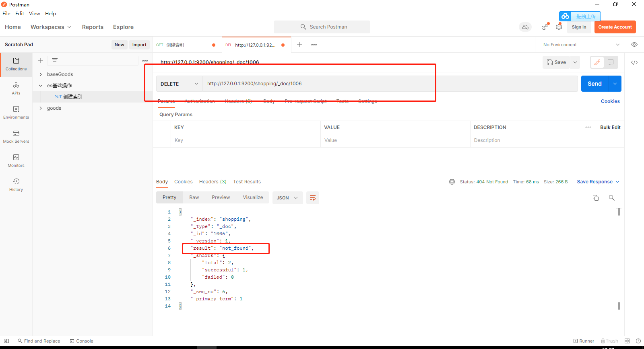Open the Edit menu
Viewport: 644px width, 349px height.
click(20, 13)
